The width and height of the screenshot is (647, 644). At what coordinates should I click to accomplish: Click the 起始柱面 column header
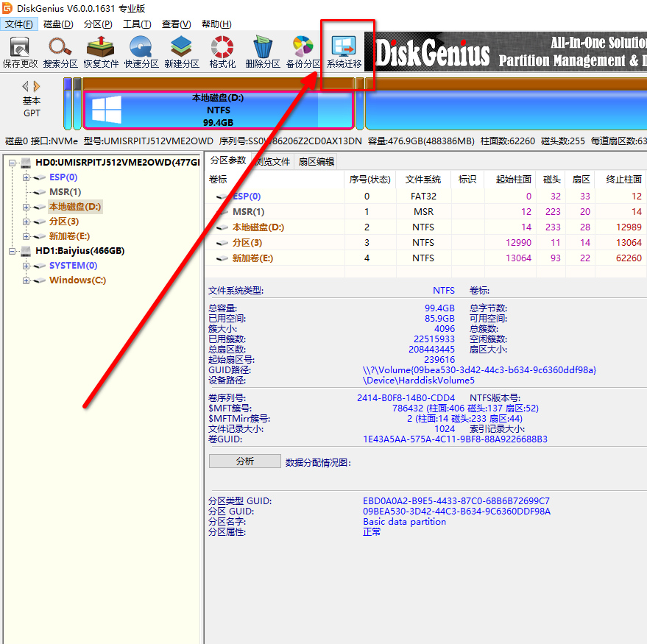(x=510, y=180)
